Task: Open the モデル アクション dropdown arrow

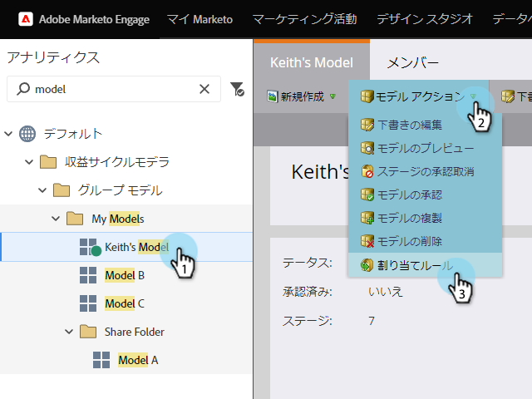Action: [x=473, y=96]
